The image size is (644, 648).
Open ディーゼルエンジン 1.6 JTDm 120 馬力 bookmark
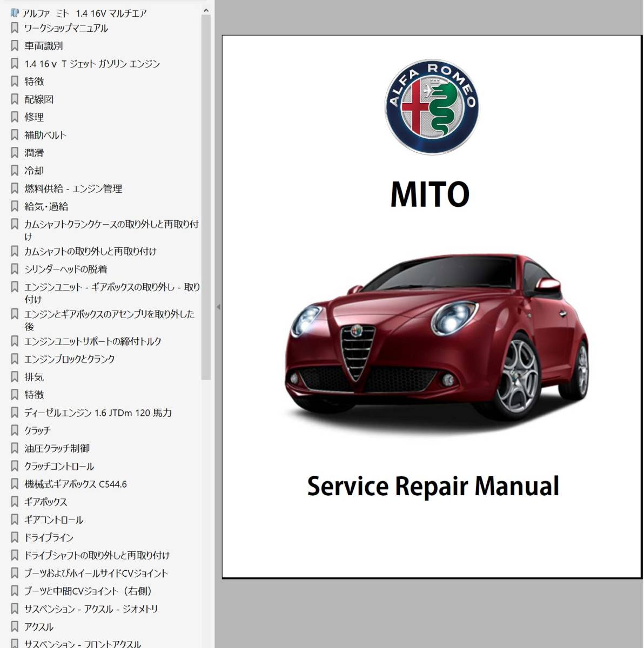[98, 413]
